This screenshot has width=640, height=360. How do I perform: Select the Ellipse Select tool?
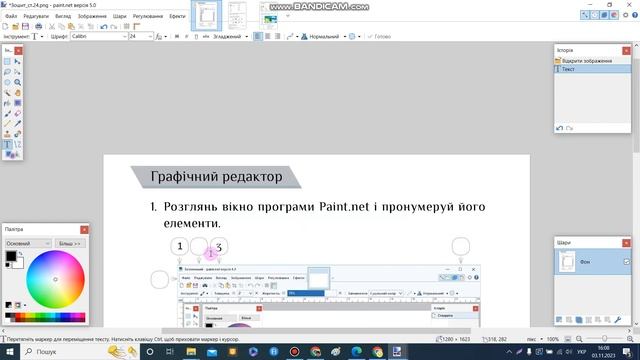[x=7, y=82]
